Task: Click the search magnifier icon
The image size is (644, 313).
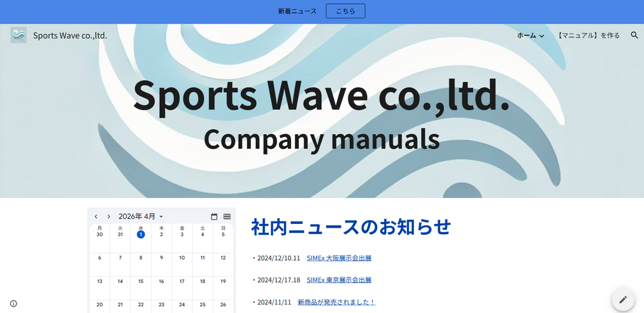Action: [x=634, y=36]
